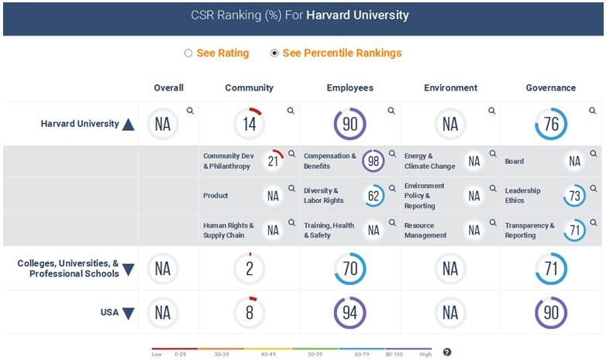Expand the USA row arrow
The width and height of the screenshot is (606, 364).
click(x=129, y=313)
